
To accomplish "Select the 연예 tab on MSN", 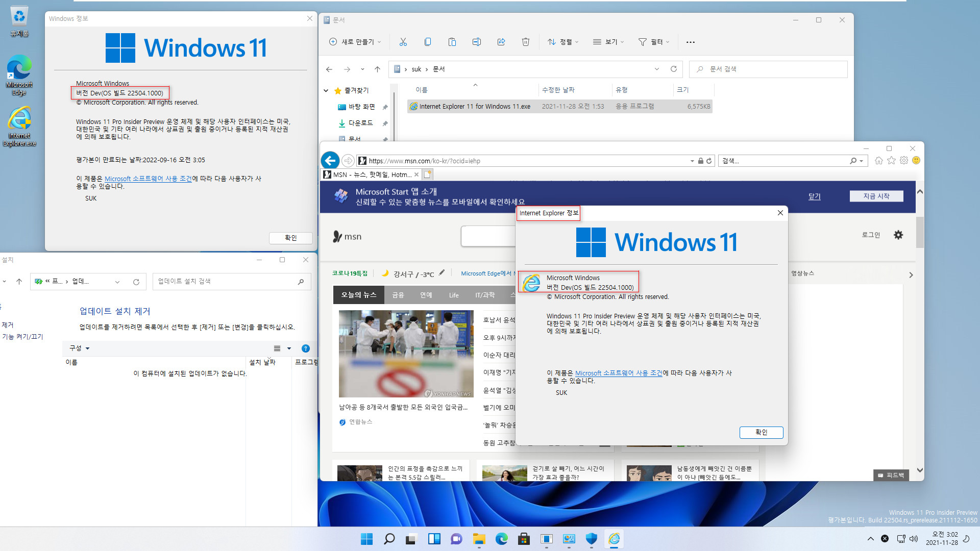I will click(x=426, y=295).
